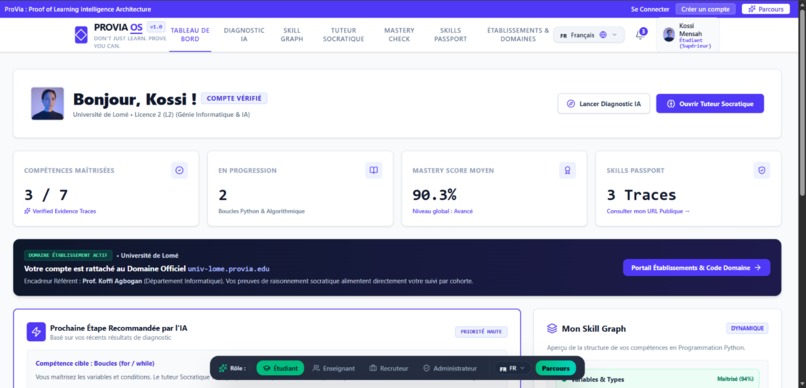Screen dimensions: 806x388
Task: Open Skills Passport tab
Action: click(x=451, y=34)
